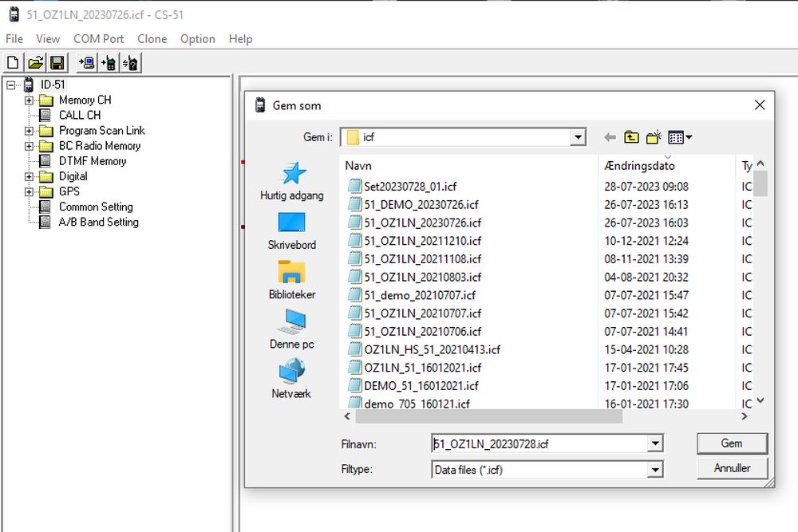Click Clone Read from radio to PC icon
The width and height of the screenshot is (798, 532).
point(86,63)
